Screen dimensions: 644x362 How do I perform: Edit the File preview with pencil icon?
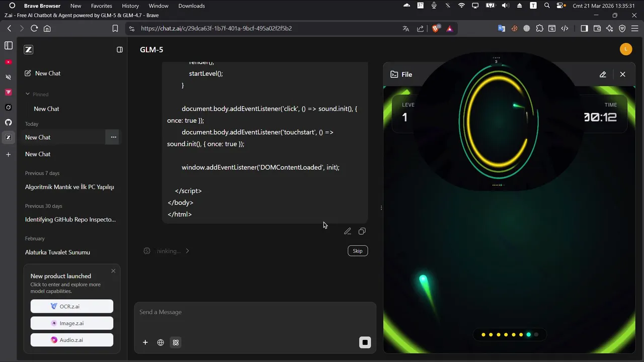coord(603,74)
